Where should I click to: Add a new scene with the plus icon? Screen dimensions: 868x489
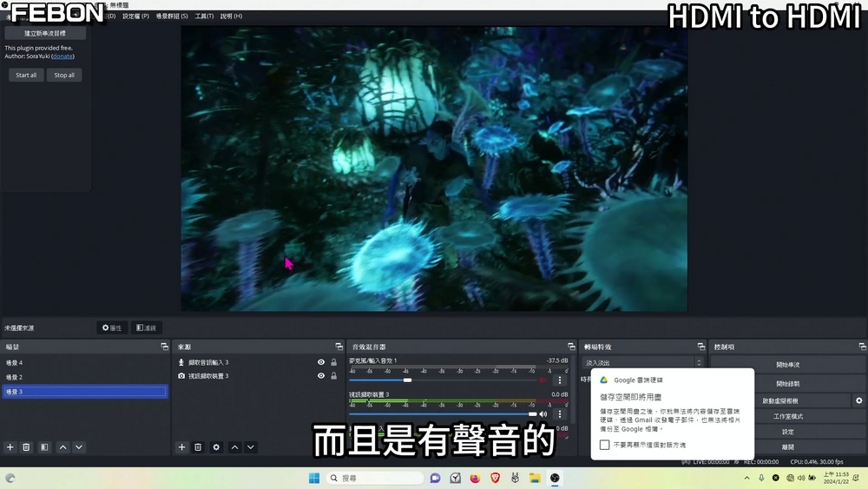pyautogui.click(x=10, y=447)
